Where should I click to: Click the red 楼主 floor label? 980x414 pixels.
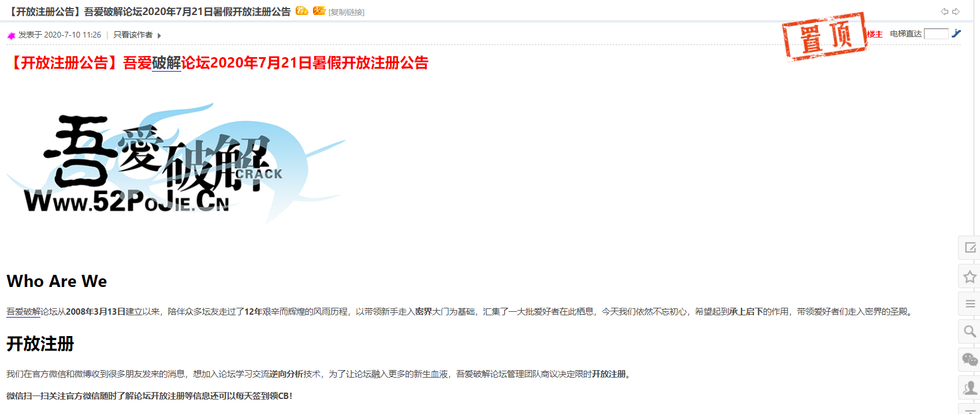click(875, 34)
